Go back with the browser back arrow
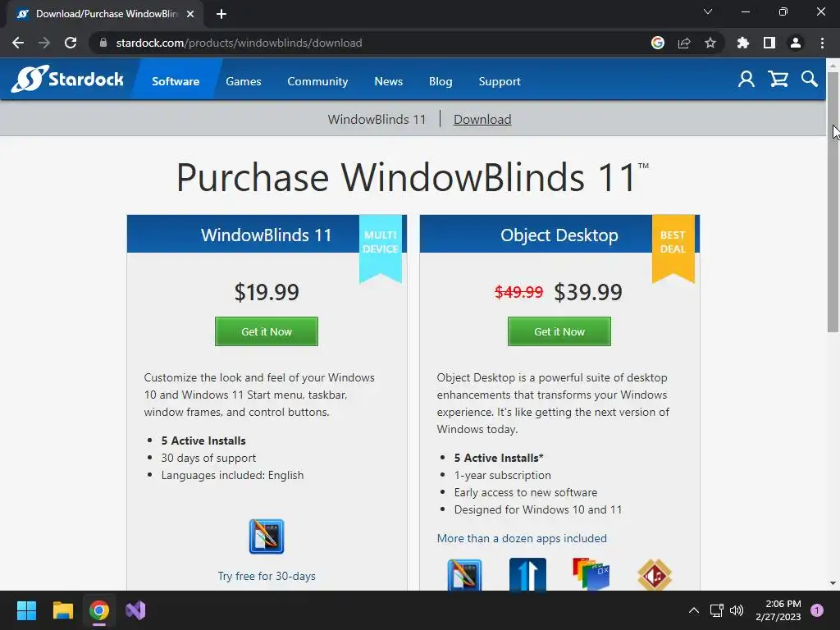 18,43
